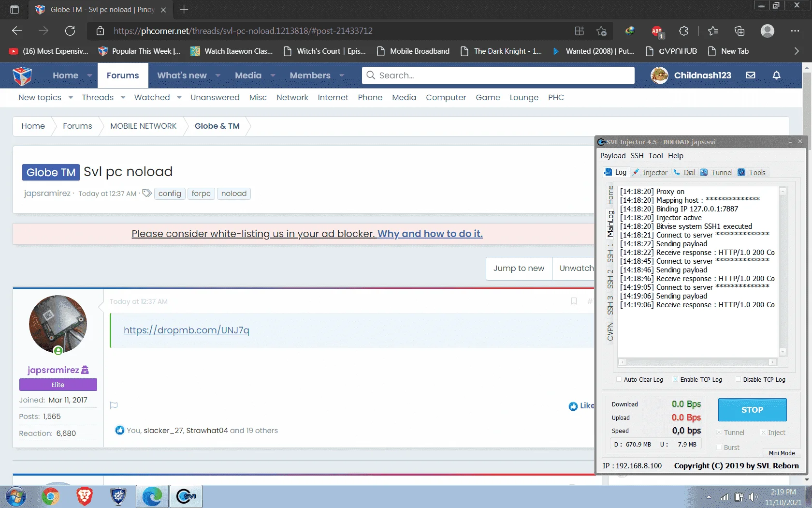Click the STOP button
This screenshot has width=812, height=508.
(x=752, y=410)
